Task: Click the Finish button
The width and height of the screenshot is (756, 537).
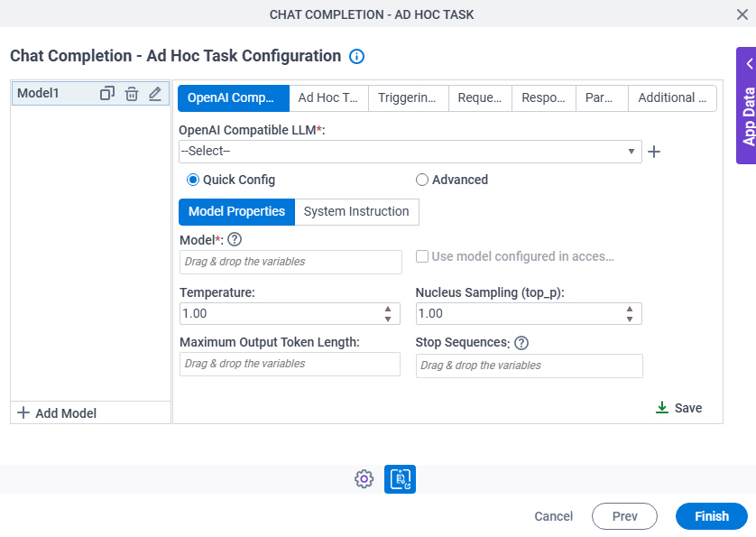Action: (712, 516)
